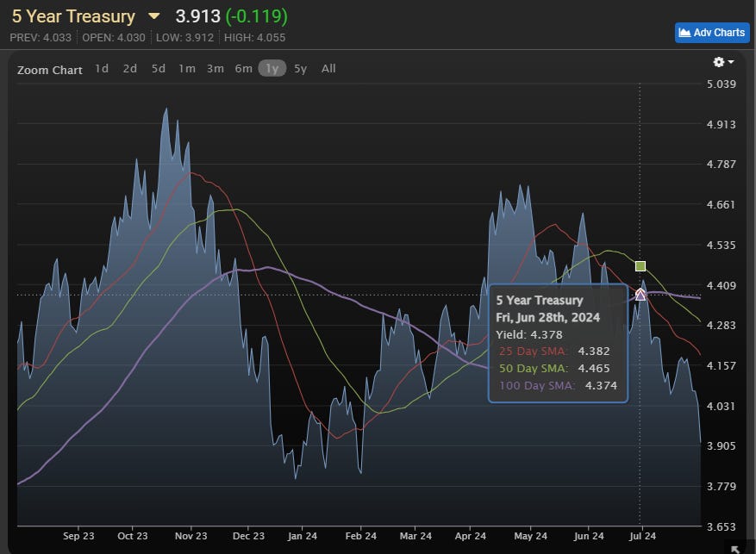Click the Fri, Jun 28th, 2024 tooltip date
The width and height of the screenshot is (756, 554).
coord(547,317)
